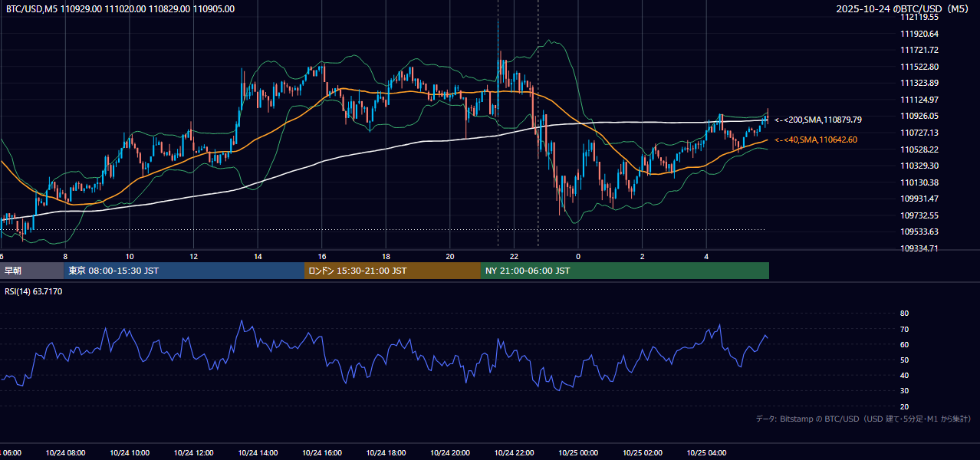Click the 10/24 18:00 time axis label
This screenshot has height=460, width=980.
pos(386,453)
